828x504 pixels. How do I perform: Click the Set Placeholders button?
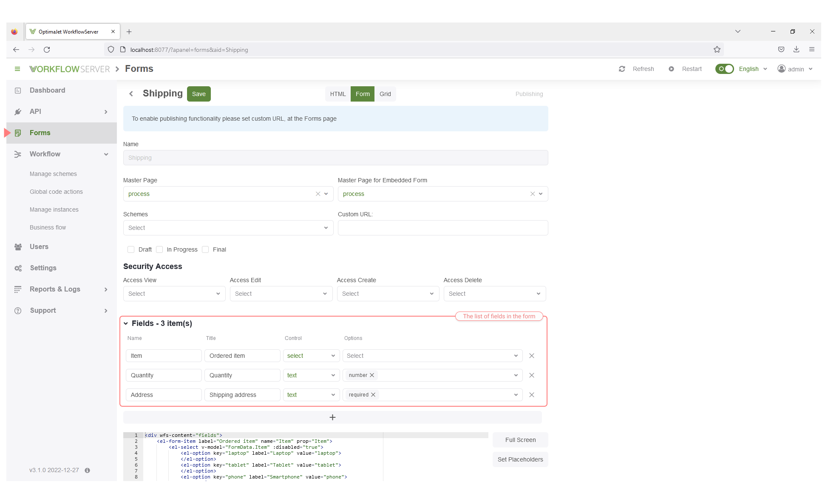tap(520, 459)
